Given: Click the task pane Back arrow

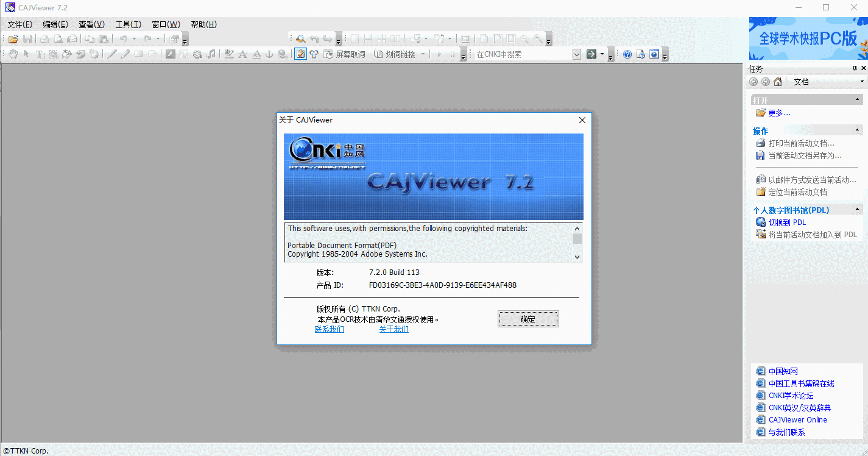Looking at the screenshot, I should [754, 82].
